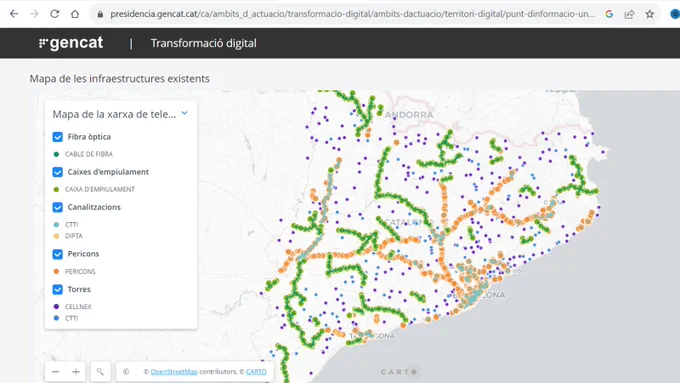Click 'CABLE DE FIBRA' legend text
Screen dimensions: 680x383
coord(89,154)
